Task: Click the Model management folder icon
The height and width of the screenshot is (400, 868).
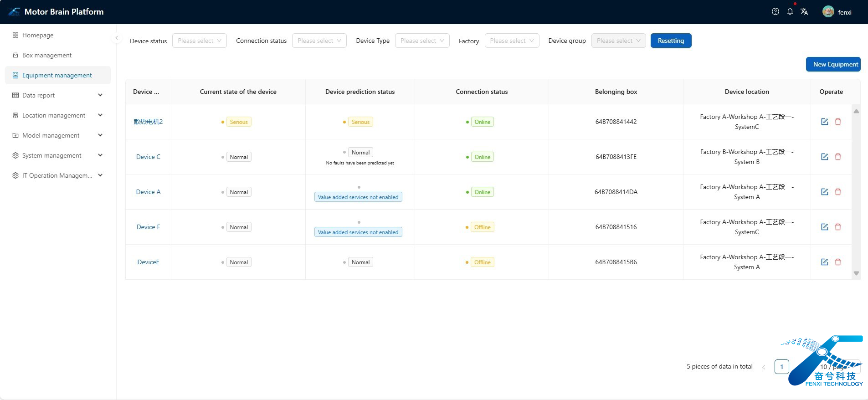Action: tap(15, 135)
